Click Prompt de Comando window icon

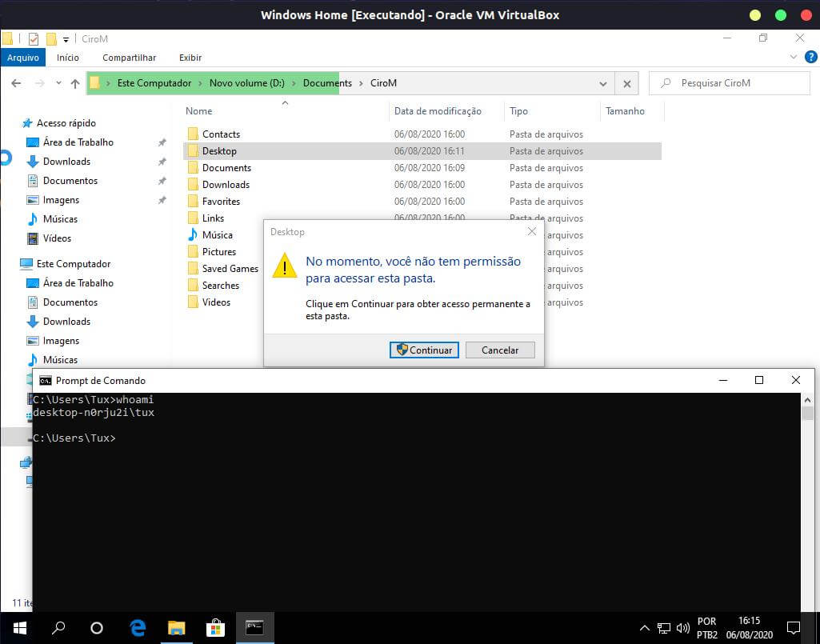46,380
